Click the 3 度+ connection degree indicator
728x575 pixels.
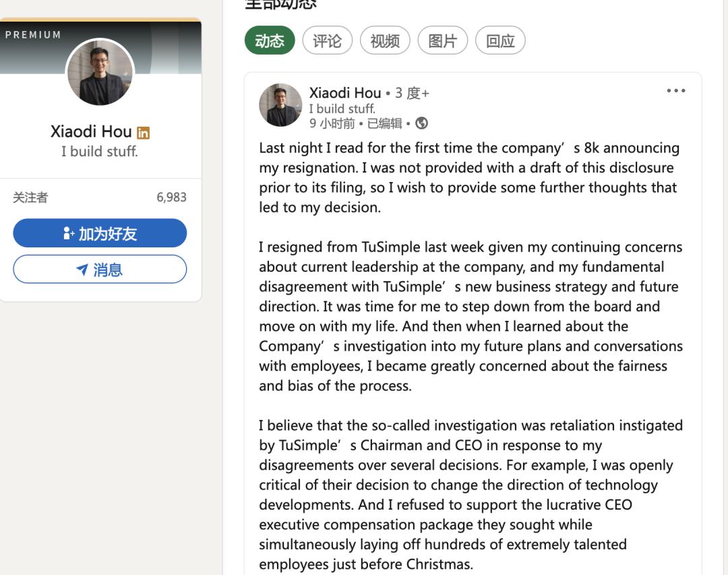pyautogui.click(x=412, y=93)
